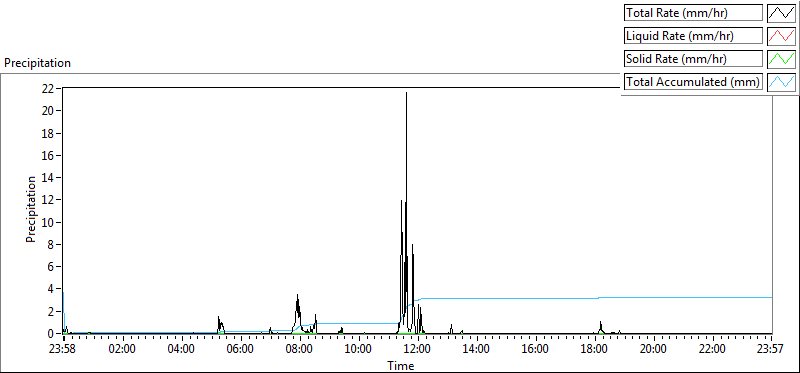
Task: Click the vertical Precipitation axis label
Action: [31, 209]
